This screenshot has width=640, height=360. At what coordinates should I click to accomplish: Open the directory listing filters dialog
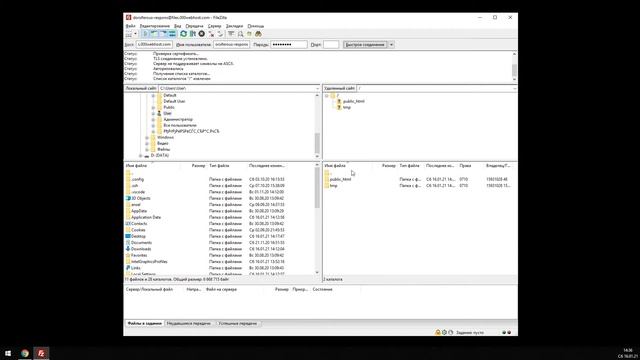[231, 34]
